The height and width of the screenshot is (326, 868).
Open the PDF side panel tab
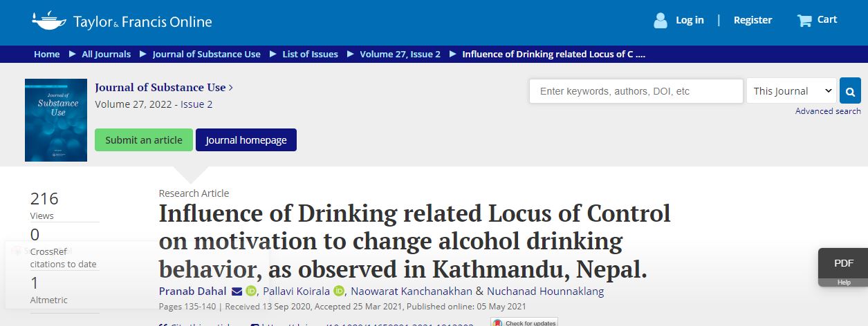coord(843,263)
